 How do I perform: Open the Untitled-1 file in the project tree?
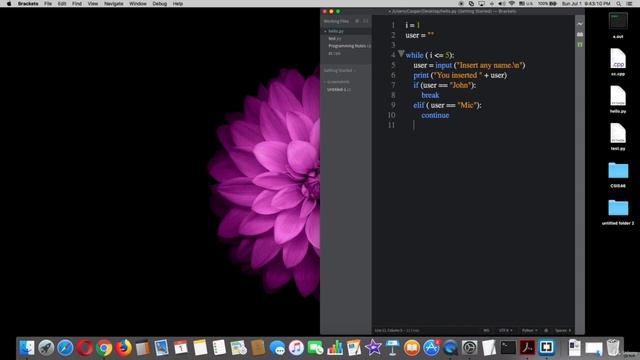pos(338,89)
